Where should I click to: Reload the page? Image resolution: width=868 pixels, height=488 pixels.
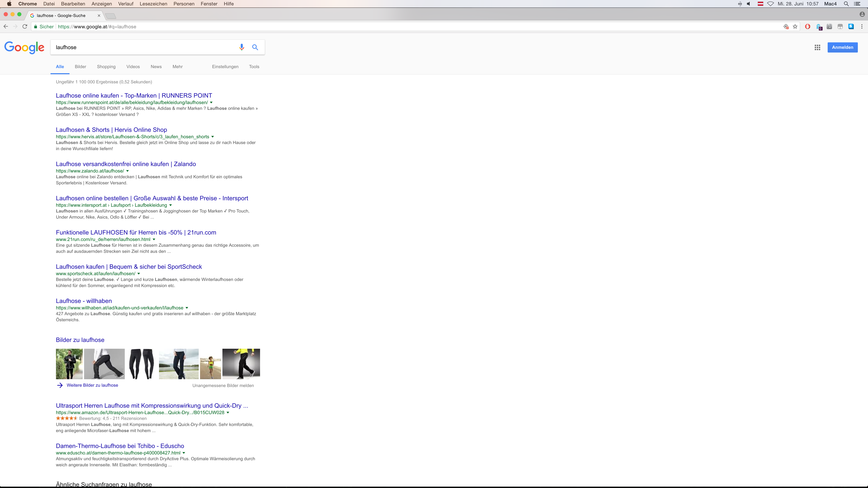click(25, 27)
